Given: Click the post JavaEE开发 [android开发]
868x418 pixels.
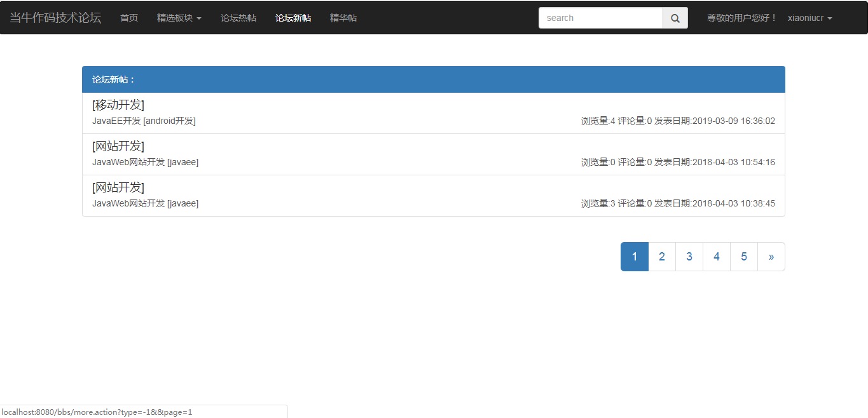Looking at the screenshot, I should [144, 121].
